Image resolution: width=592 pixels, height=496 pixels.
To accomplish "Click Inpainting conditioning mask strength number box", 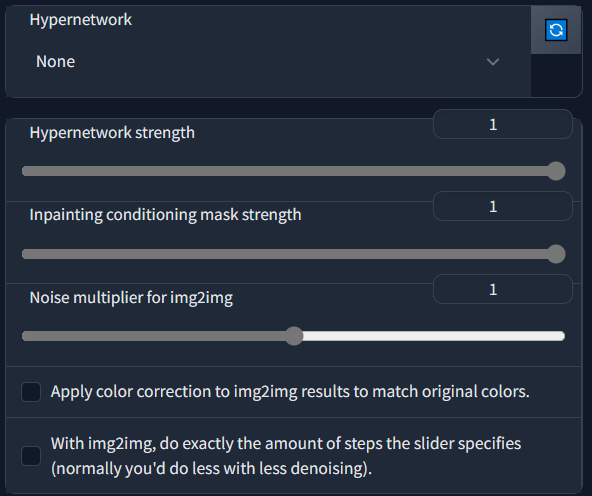I will 503,206.
